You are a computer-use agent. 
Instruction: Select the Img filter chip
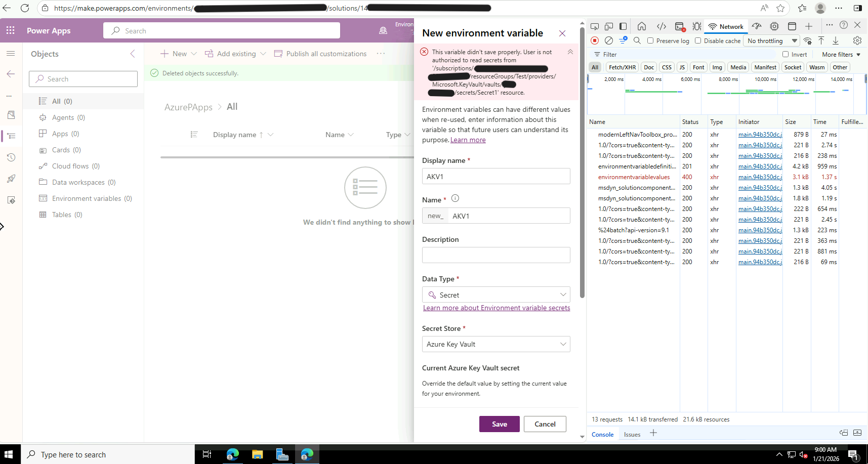click(x=717, y=67)
